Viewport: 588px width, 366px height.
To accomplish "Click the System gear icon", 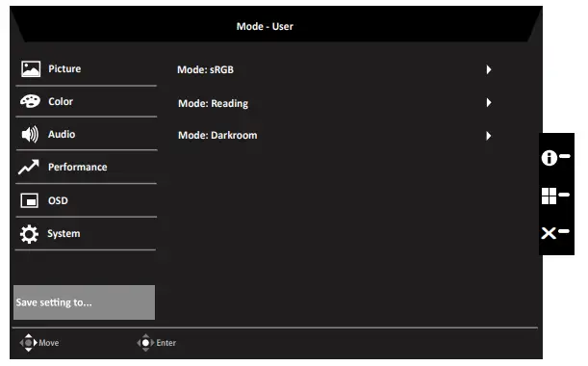I will coord(29,234).
